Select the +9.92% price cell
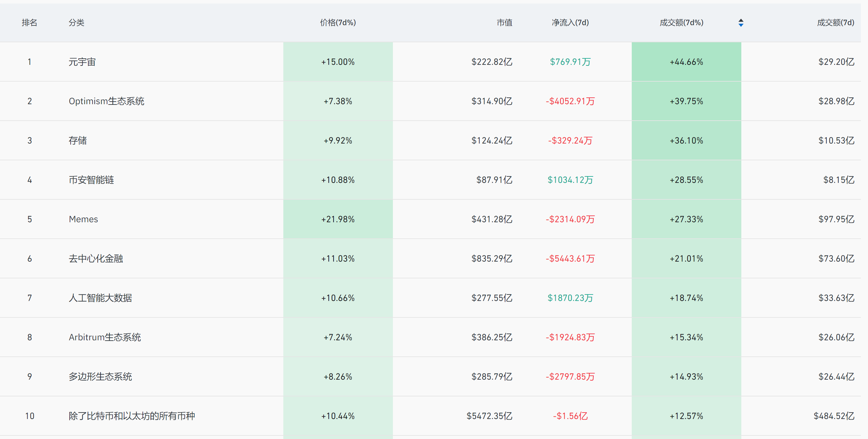The width and height of the screenshot is (868, 439). click(x=338, y=141)
